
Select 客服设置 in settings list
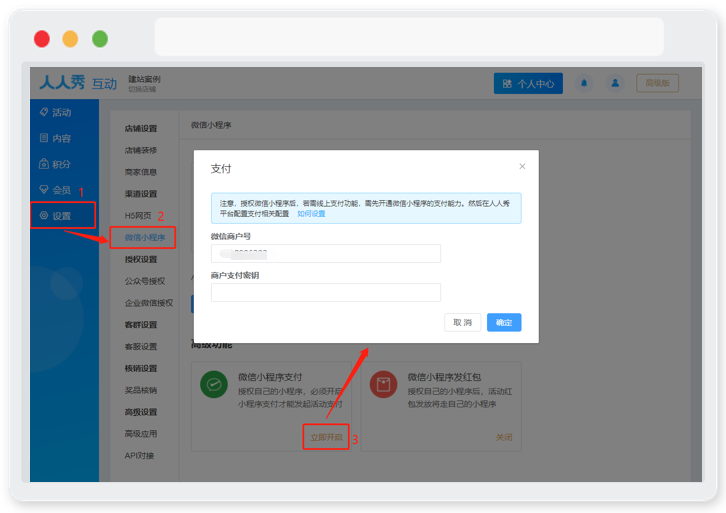click(x=141, y=347)
